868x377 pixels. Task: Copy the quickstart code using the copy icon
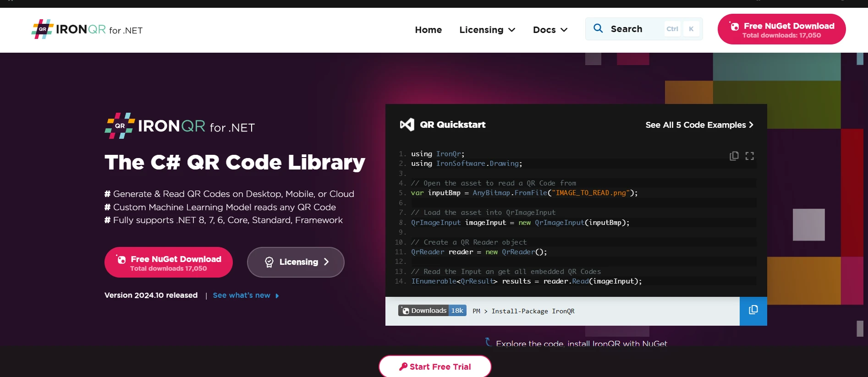[x=734, y=156]
